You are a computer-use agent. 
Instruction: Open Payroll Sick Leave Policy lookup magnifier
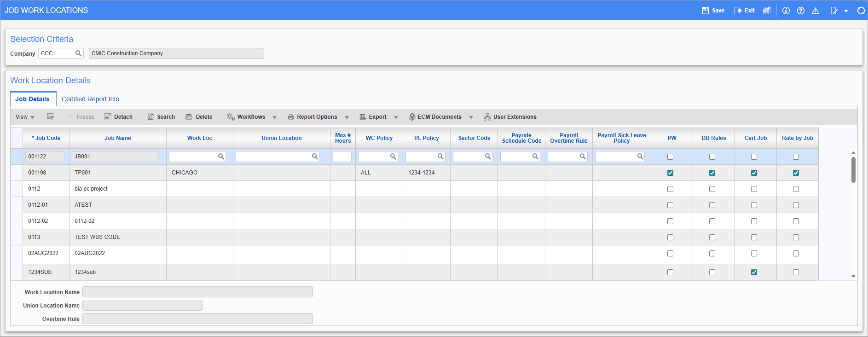640,157
